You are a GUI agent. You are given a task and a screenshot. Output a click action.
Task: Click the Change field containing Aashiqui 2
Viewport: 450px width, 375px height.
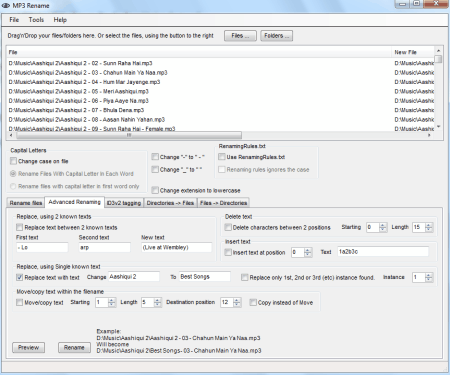(x=134, y=277)
